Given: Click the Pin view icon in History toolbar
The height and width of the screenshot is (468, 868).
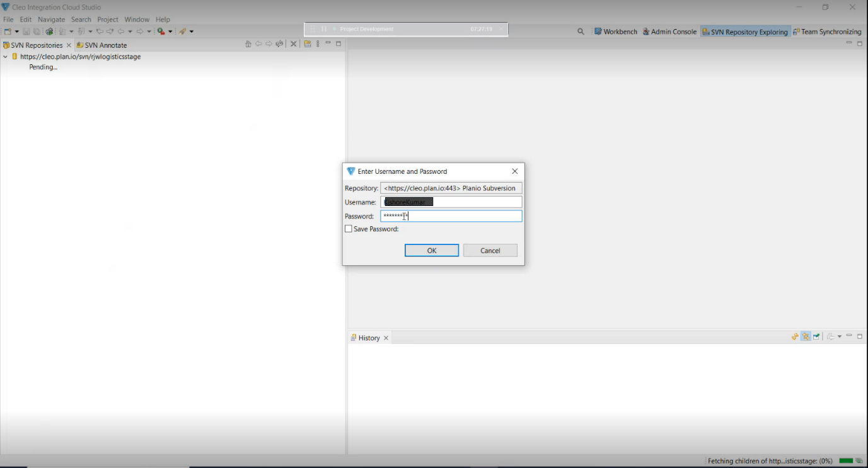Looking at the screenshot, I should (817, 337).
